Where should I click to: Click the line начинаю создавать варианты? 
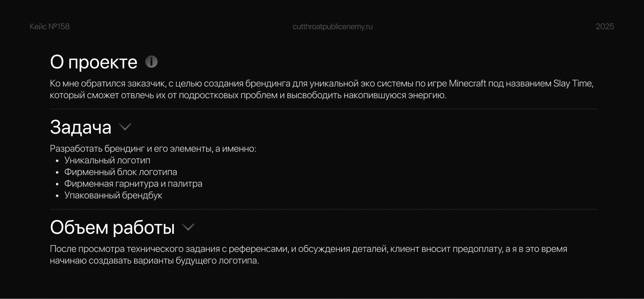[x=154, y=261]
